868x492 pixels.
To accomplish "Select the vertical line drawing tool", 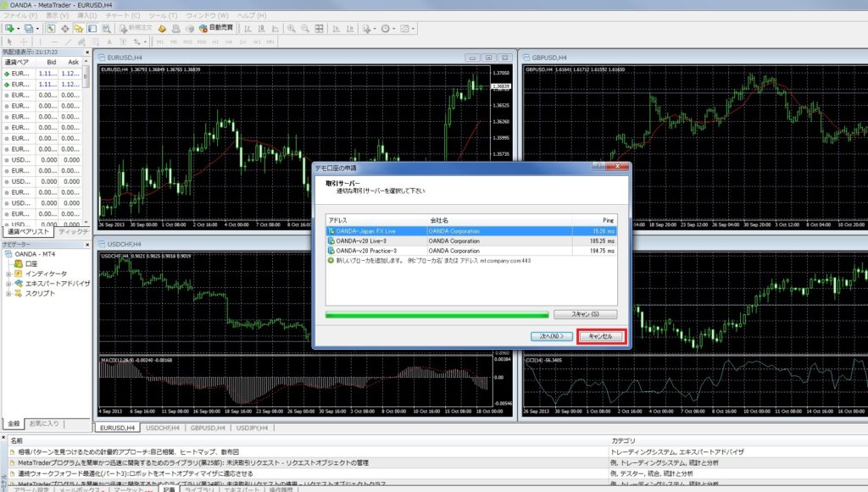I will pyautogui.click(x=40, y=42).
